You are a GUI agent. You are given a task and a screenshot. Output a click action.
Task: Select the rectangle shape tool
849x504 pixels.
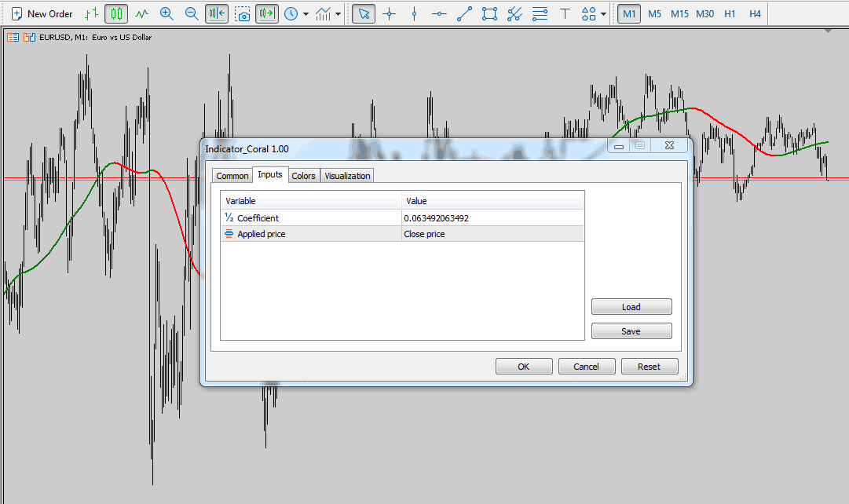489,13
